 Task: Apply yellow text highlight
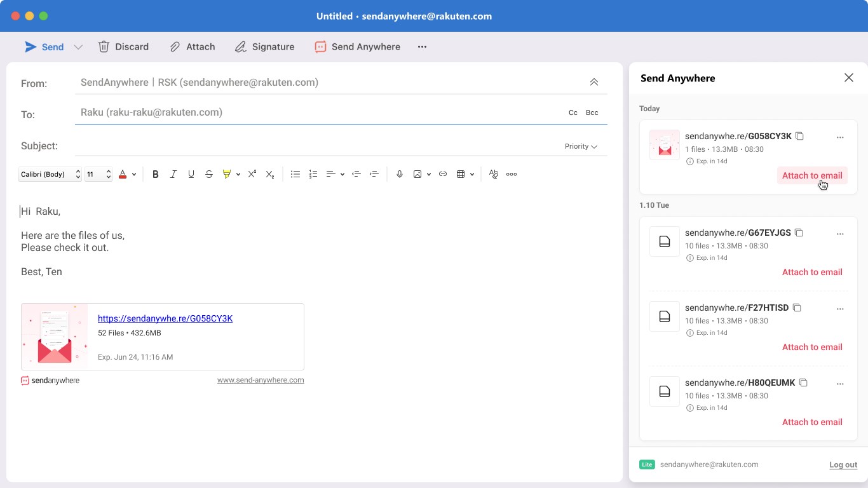tap(227, 174)
